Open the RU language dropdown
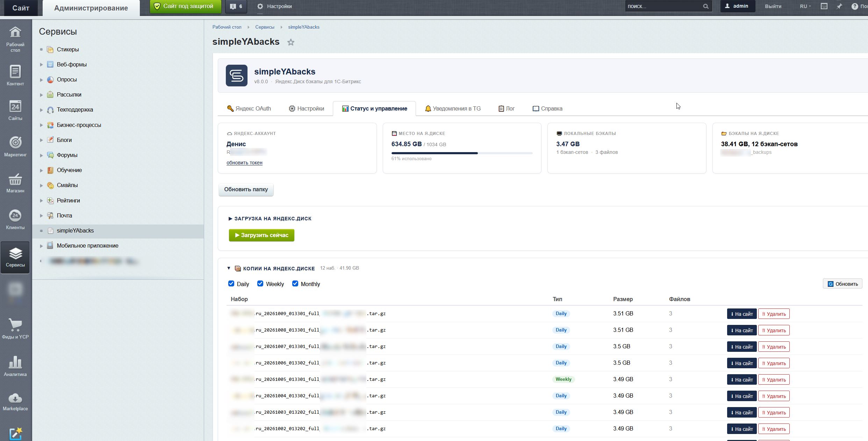 tap(805, 6)
